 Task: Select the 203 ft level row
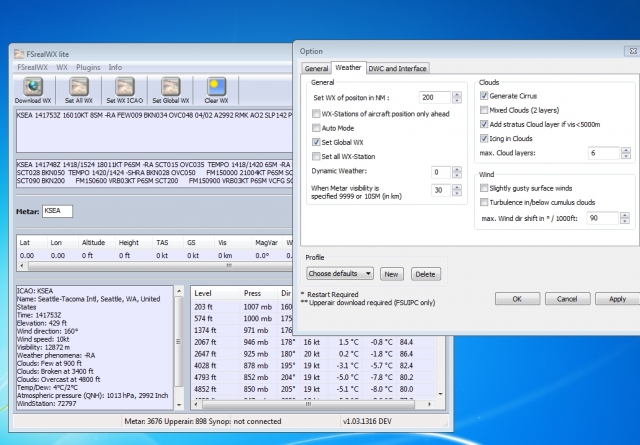click(x=242, y=307)
